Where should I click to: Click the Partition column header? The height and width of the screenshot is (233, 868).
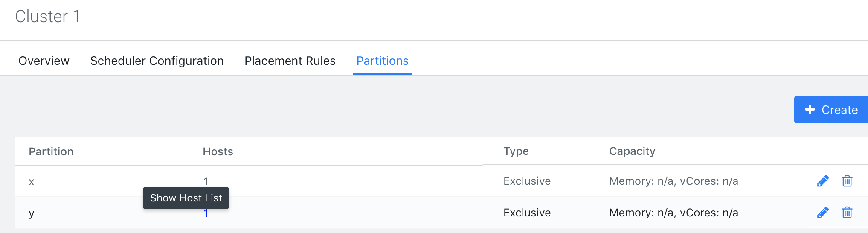click(51, 151)
